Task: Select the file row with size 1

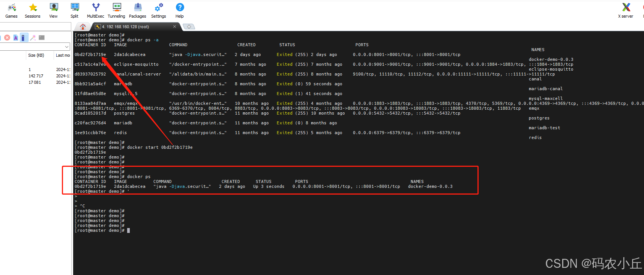Action: pos(35,70)
